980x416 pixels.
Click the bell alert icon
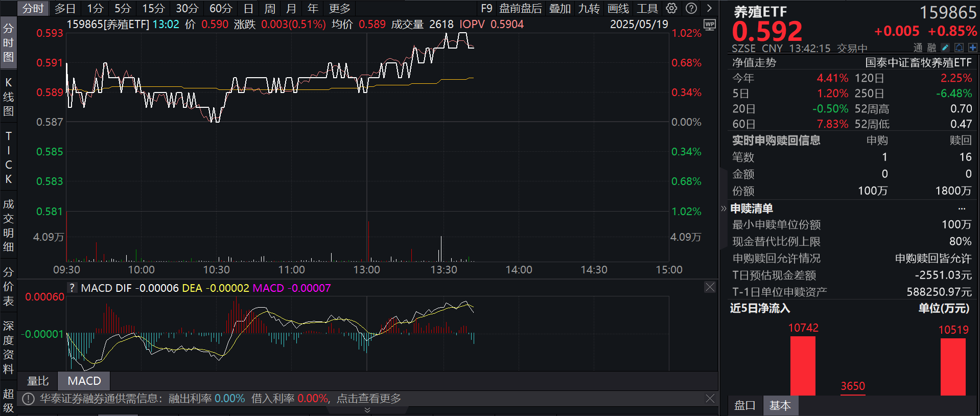point(959,48)
